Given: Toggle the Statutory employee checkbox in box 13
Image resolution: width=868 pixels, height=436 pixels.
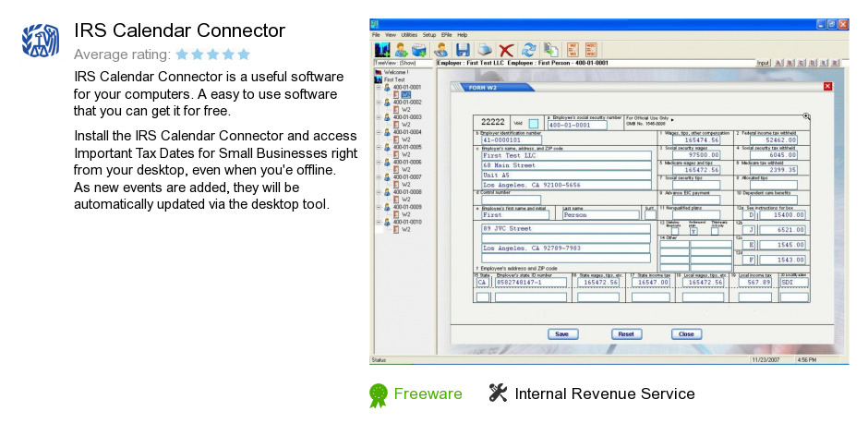Looking at the screenshot, I should [675, 231].
